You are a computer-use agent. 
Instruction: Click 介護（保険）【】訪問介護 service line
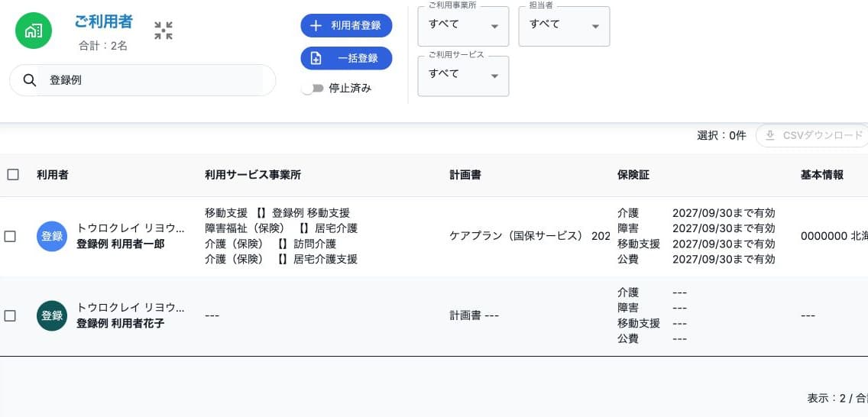270,244
